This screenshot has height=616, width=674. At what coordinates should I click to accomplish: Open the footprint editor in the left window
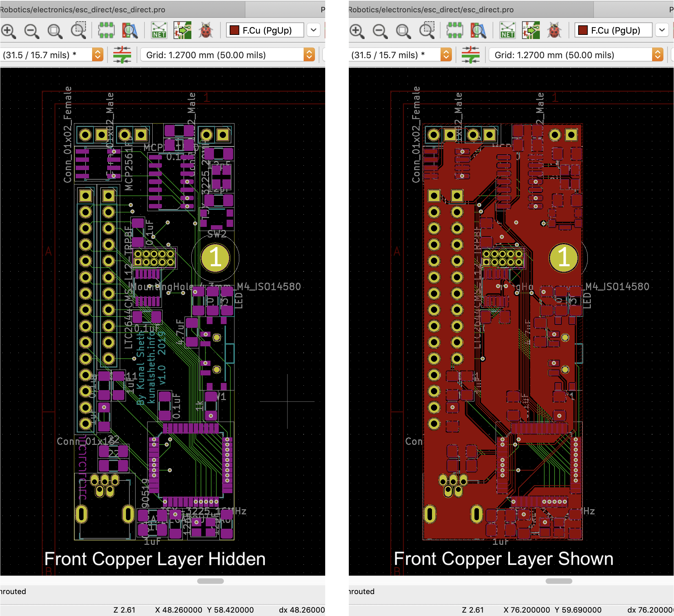(x=106, y=30)
